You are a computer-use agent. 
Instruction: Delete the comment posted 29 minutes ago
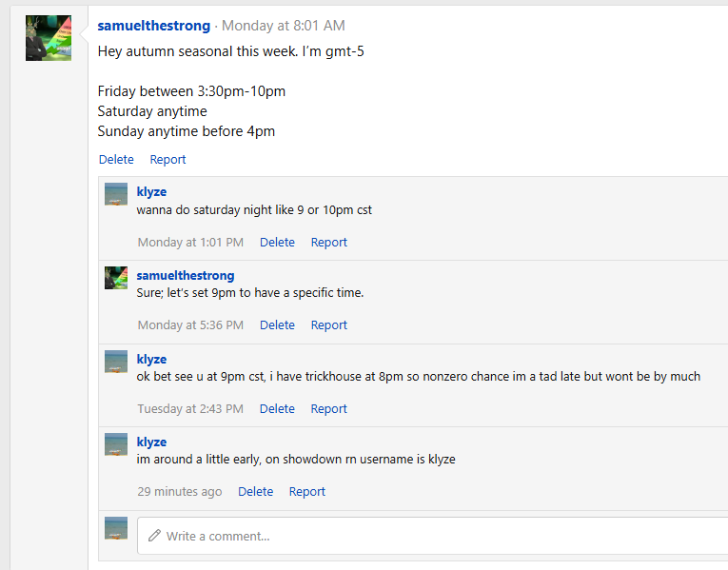(x=255, y=492)
